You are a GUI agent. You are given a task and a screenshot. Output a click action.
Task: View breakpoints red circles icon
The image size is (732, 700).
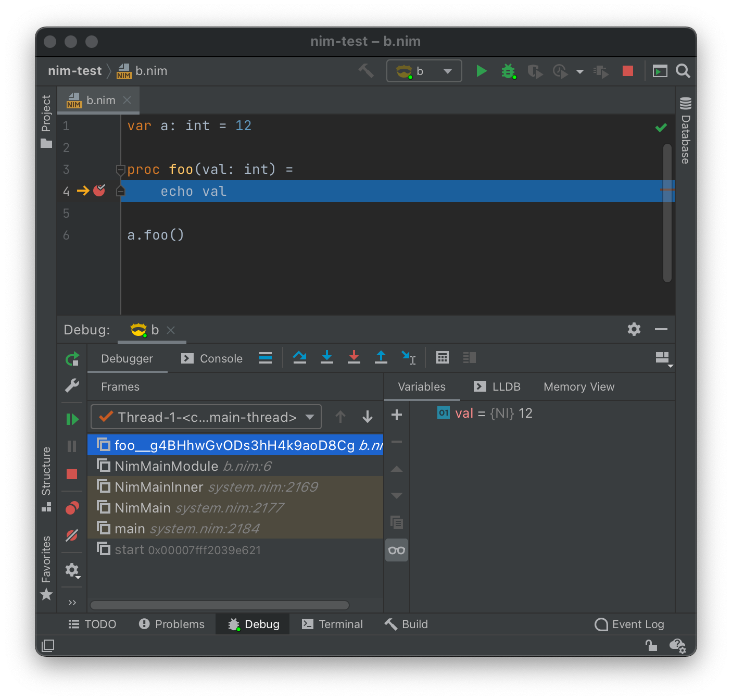point(72,508)
